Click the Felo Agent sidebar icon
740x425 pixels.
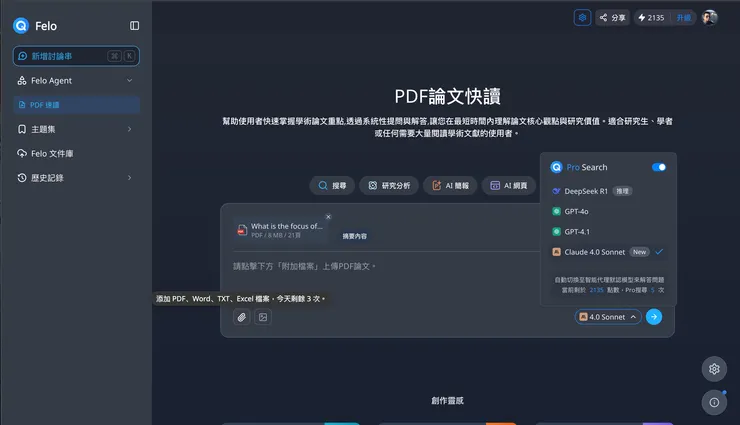22,81
